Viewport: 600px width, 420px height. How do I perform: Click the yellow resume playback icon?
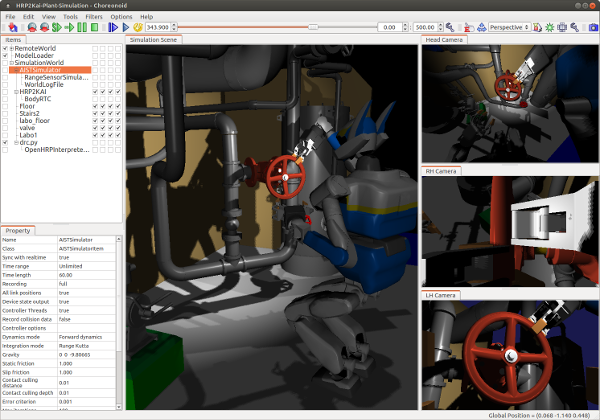point(138,27)
